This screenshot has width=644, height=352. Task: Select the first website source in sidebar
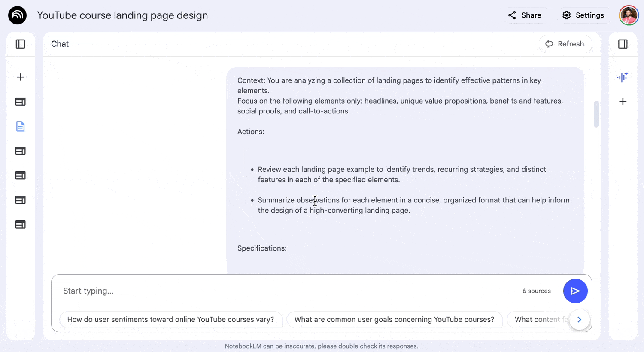20,102
